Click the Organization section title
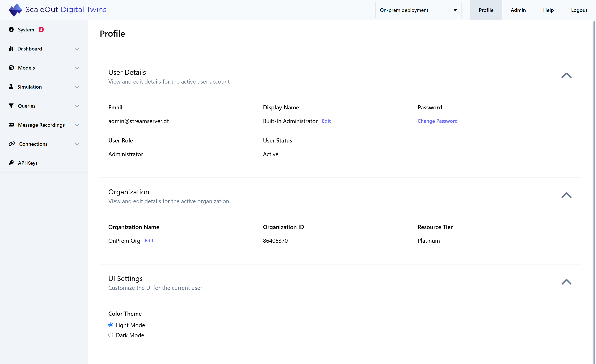The image size is (596, 364). [x=129, y=192]
